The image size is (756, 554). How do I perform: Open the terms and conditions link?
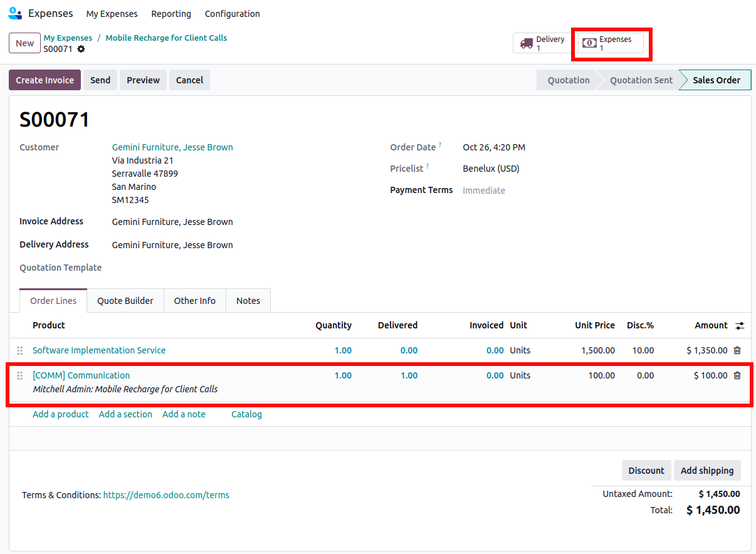point(166,495)
